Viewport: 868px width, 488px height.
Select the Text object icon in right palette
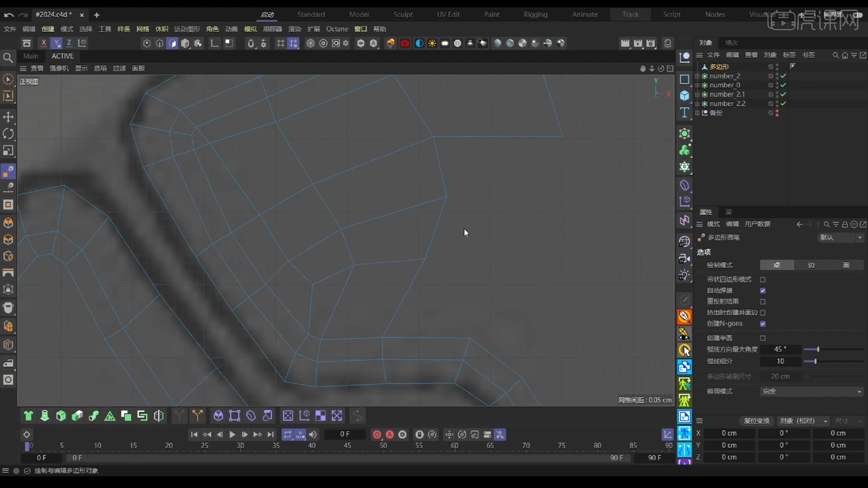click(684, 113)
